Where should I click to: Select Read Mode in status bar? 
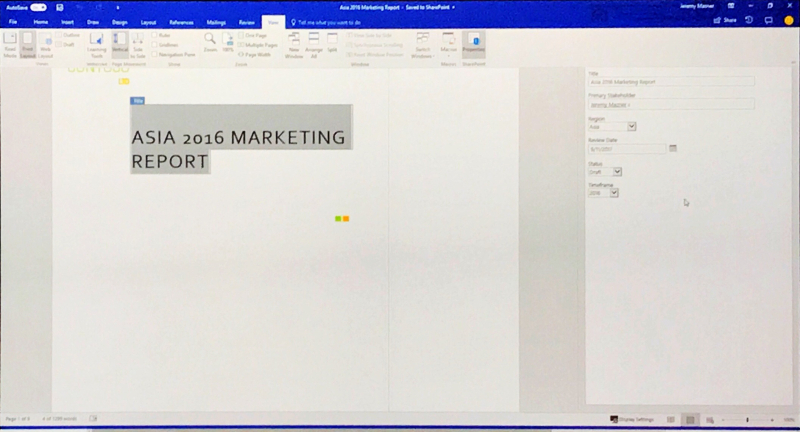670,420
